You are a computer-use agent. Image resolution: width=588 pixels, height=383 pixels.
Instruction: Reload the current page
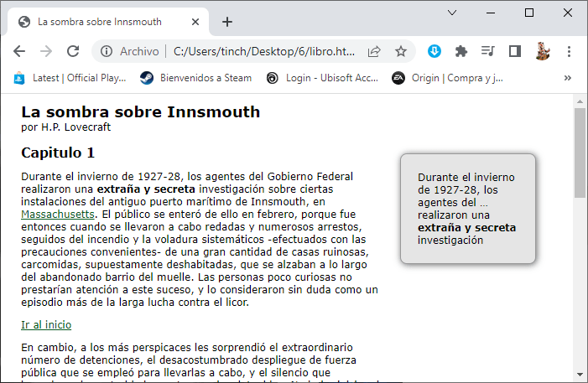tap(73, 51)
